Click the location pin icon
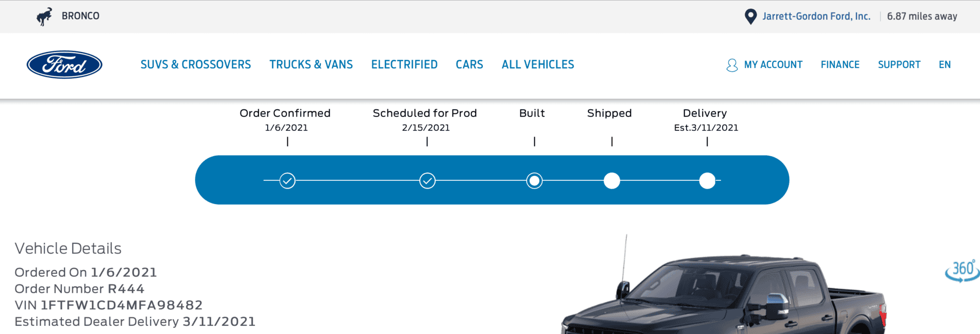Viewport: 980px width, 334px height. point(750,15)
